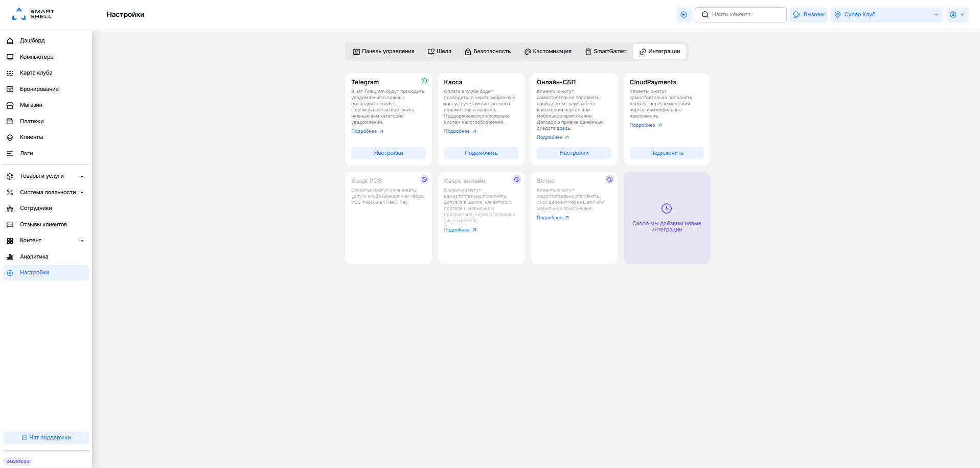Click the Telegram connected checkmark icon

pyautogui.click(x=424, y=81)
